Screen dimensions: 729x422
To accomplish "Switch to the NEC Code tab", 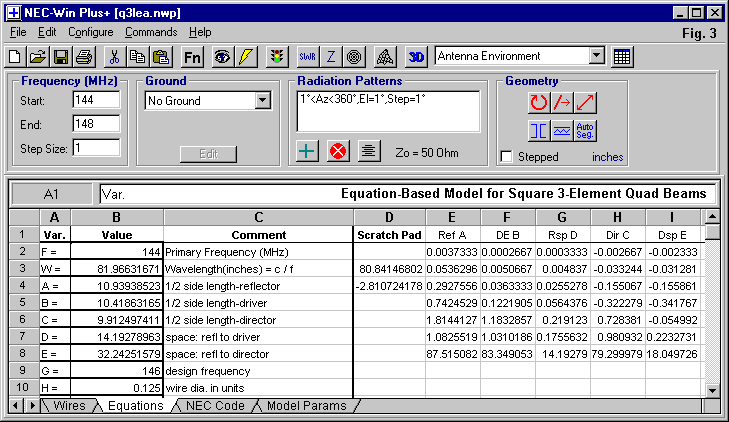I will (213, 405).
